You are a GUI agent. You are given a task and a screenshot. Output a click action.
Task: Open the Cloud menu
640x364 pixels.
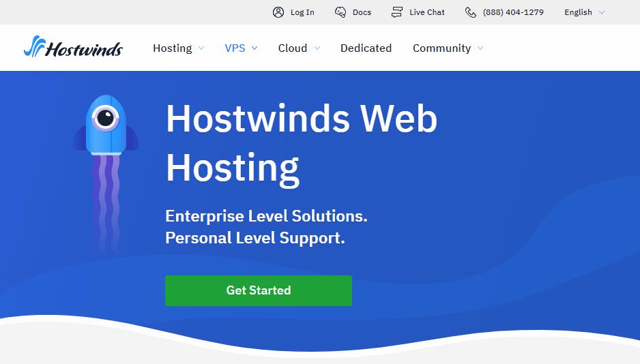click(293, 48)
